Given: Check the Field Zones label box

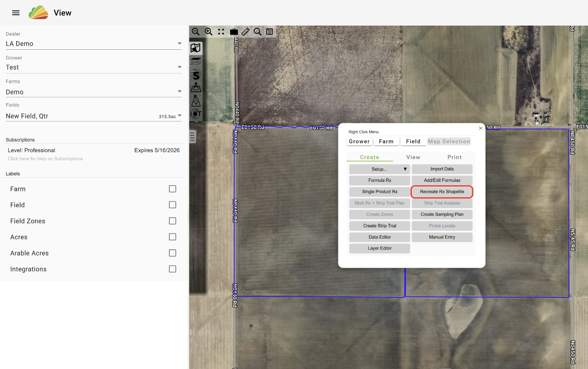Looking at the screenshot, I should [173, 221].
